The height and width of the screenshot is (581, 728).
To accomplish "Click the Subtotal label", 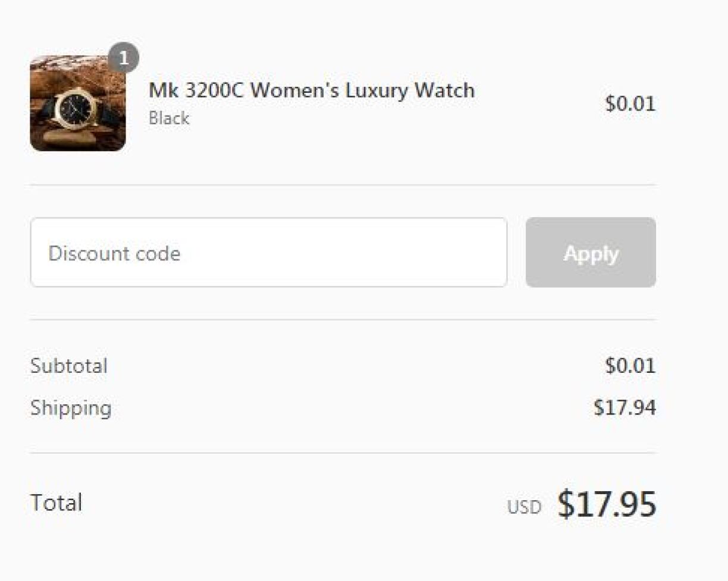I will (69, 366).
